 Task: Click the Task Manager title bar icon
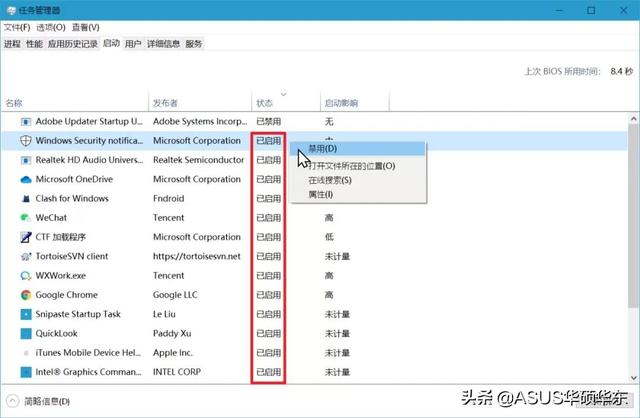(11, 10)
